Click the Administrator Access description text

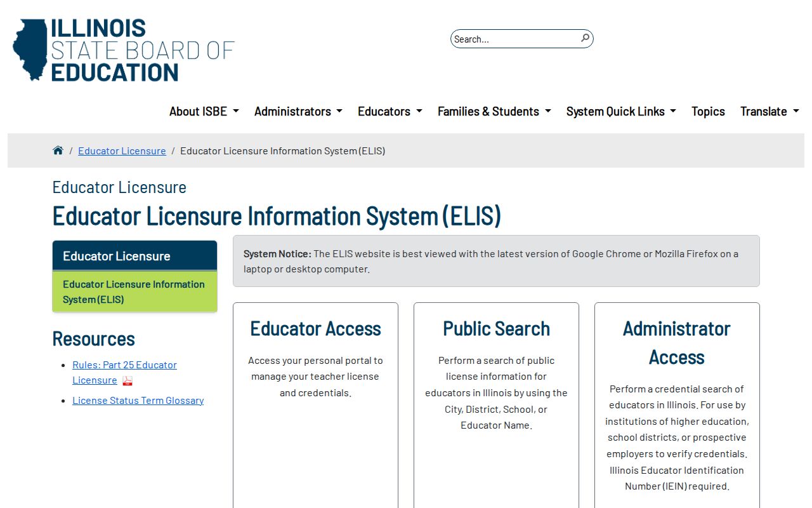coord(677,438)
